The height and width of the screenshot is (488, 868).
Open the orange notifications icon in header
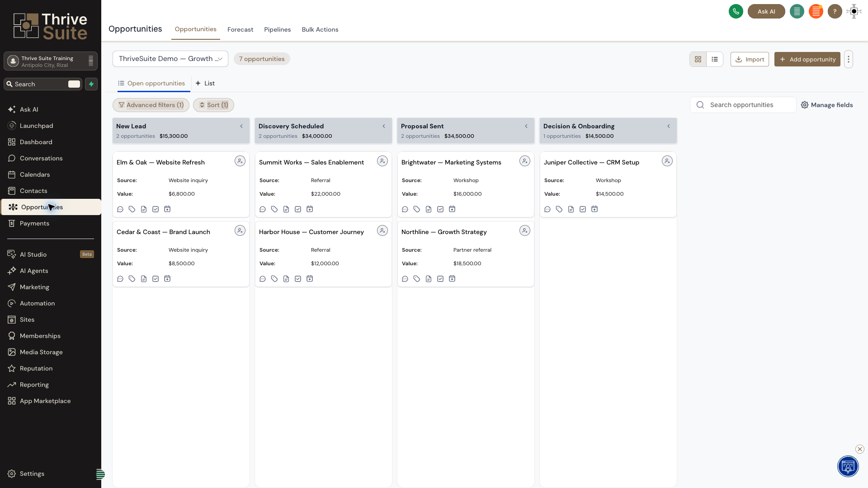pyautogui.click(x=816, y=11)
